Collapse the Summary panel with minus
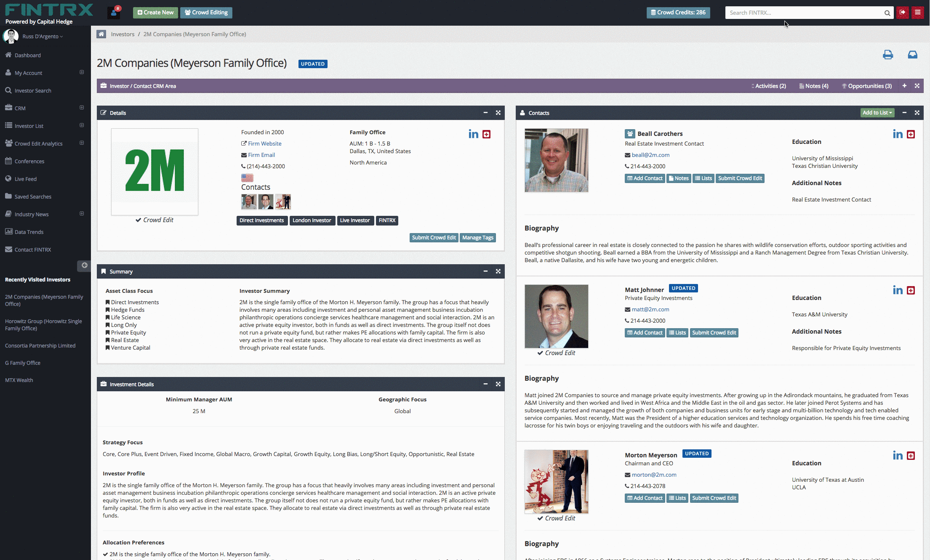Viewport: 930px width, 560px height. pos(485,271)
